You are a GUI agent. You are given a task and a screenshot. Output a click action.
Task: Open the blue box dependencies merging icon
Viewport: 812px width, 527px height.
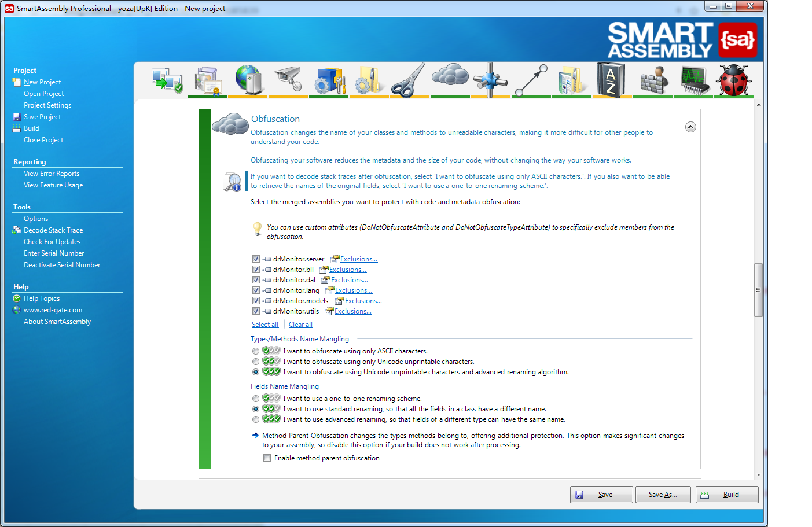329,80
